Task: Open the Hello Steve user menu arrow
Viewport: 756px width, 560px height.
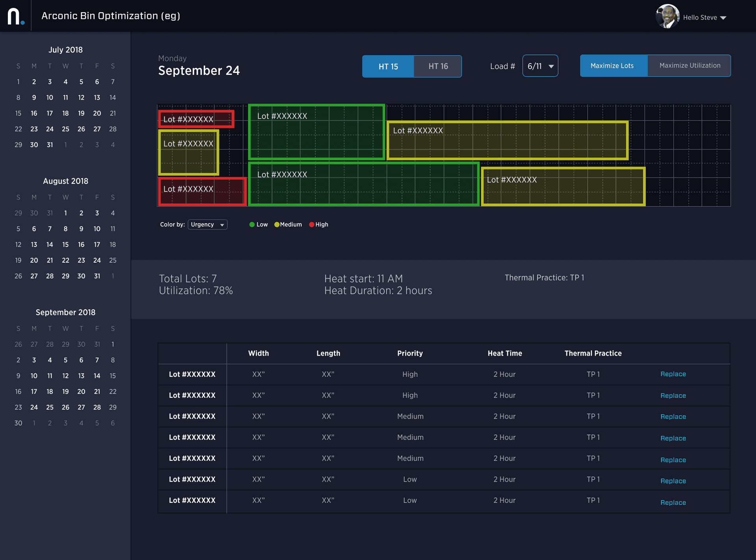Action: coord(723,18)
